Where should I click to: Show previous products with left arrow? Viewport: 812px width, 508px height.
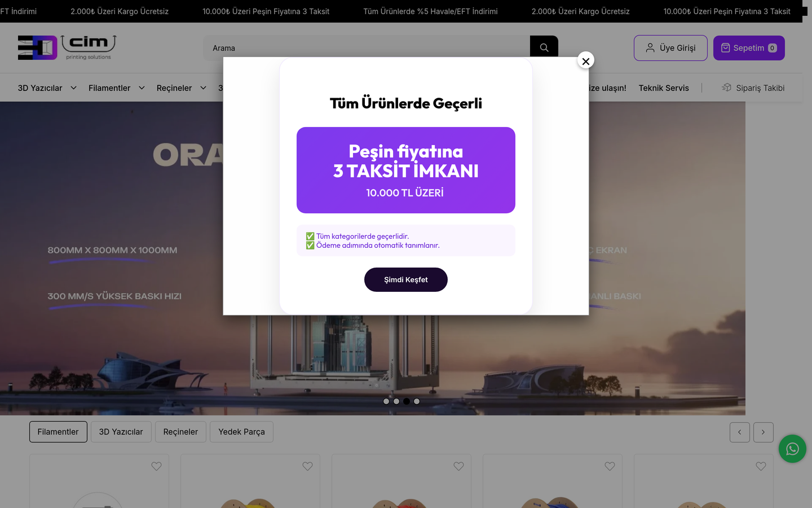[740, 432]
